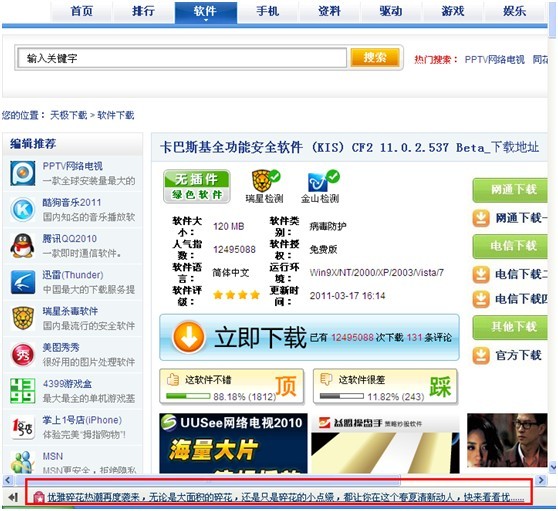Open the 资料 nav tab
Viewport: 558px width, 511px height.
point(329,11)
